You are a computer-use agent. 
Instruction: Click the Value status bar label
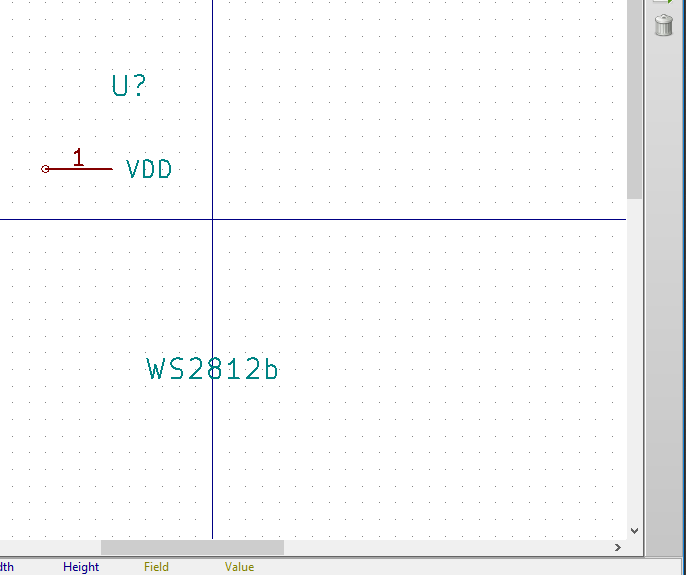pyautogui.click(x=239, y=567)
